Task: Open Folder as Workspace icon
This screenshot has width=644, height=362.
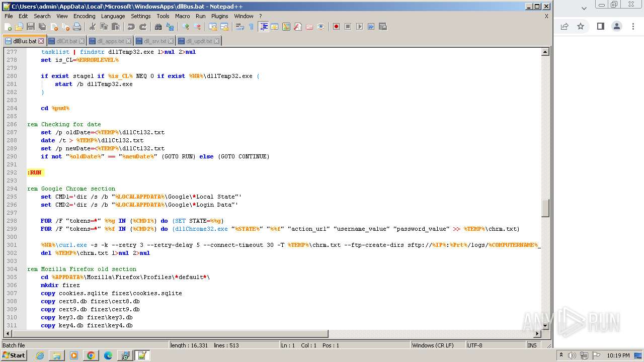Action: pos(309,27)
